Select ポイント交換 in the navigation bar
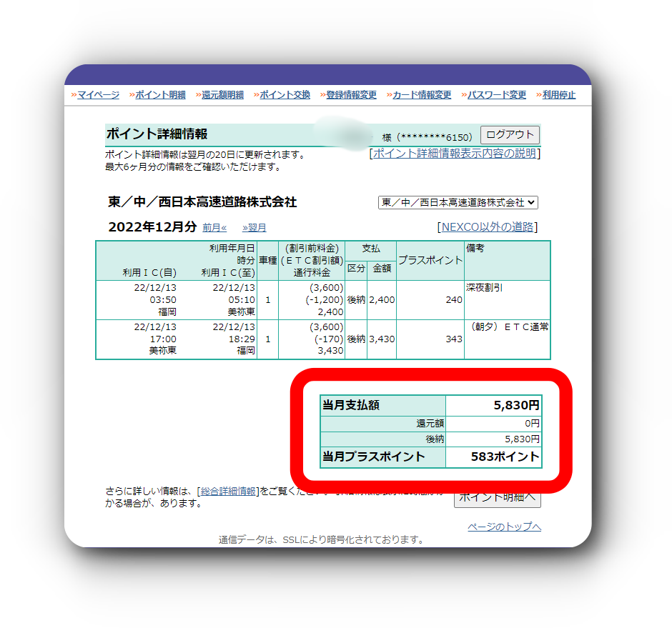This screenshot has width=672, height=628. (285, 95)
